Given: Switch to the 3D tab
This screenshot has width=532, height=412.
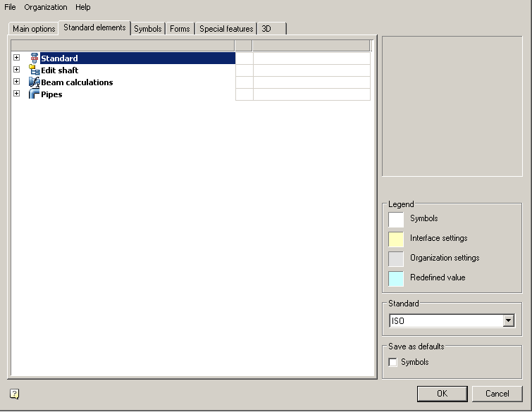Looking at the screenshot, I should click(272, 29).
